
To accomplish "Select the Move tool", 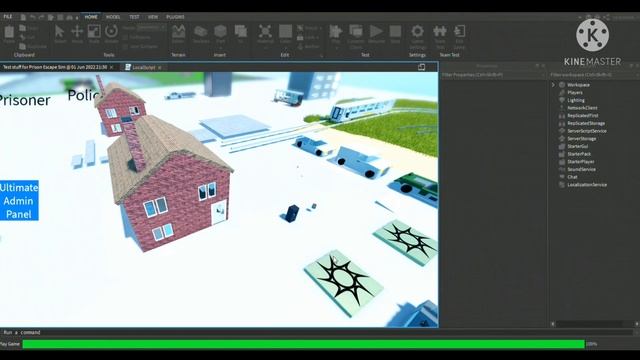I will pyautogui.click(x=77, y=33).
